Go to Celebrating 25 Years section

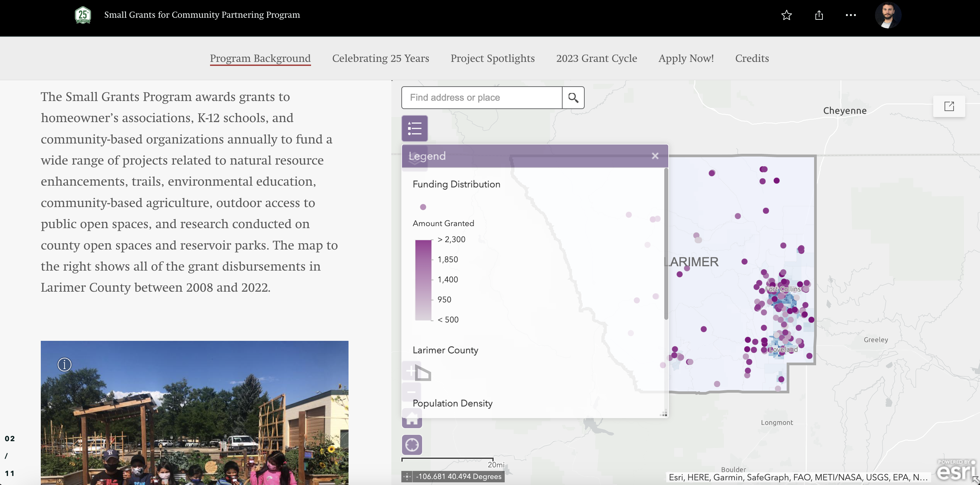(x=380, y=58)
